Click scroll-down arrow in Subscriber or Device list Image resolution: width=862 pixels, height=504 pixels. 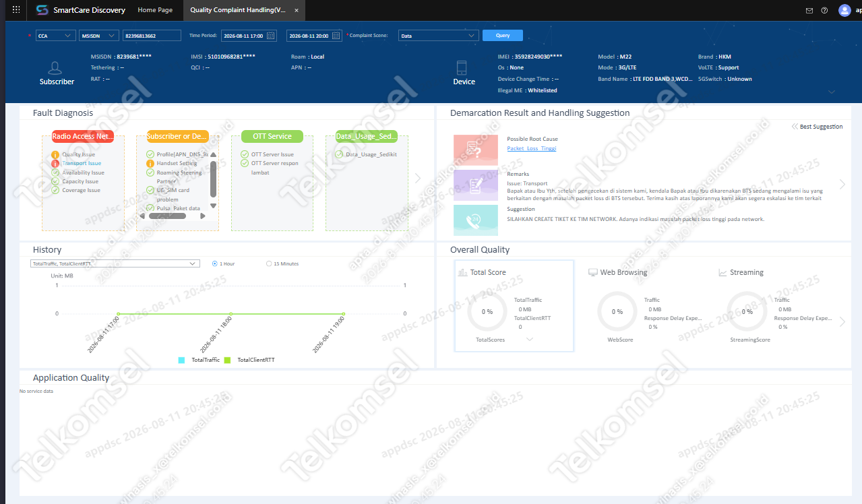click(x=214, y=206)
